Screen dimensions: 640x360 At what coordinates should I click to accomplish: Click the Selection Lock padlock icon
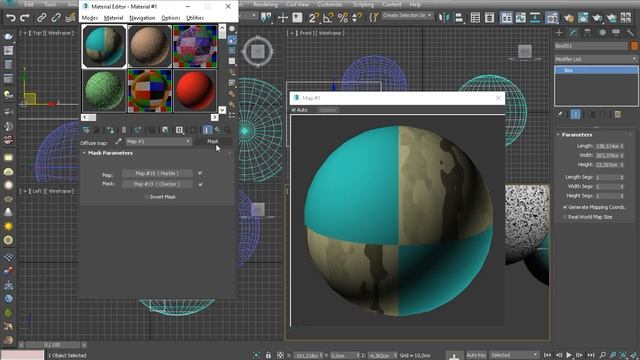pos(268,355)
